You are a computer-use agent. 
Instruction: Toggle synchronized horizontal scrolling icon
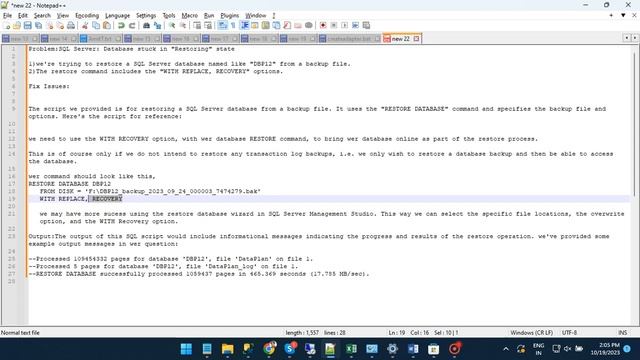click(208, 25)
